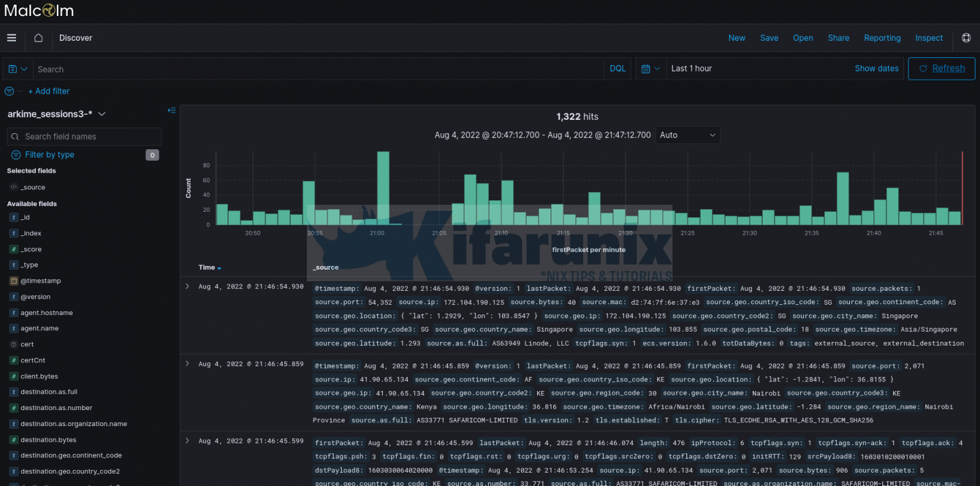The width and height of the screenshot is (980, 486).
Task: Open the help menu globe icon
Action: tap(966, 38)
